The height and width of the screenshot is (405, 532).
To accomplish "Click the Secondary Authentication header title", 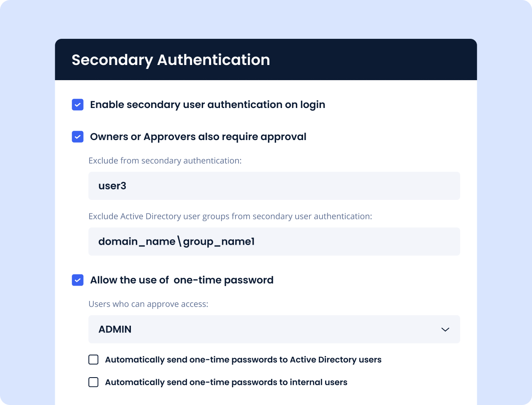I will 171,60.
